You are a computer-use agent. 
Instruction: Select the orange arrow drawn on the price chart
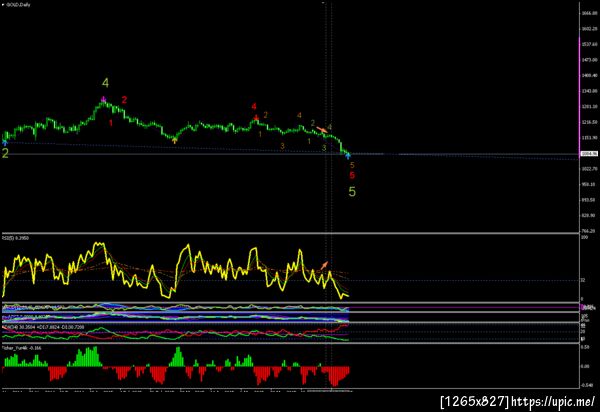point(323,129)
